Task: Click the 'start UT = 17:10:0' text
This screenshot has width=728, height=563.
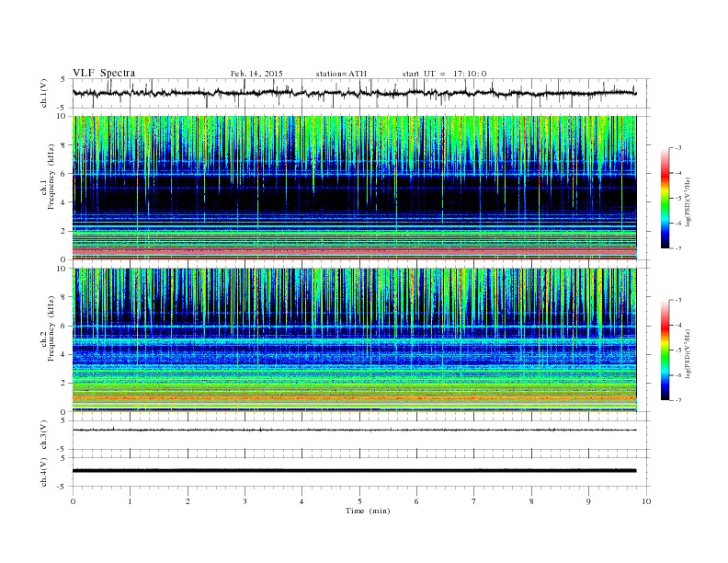Action: click(x=444, y=74)
